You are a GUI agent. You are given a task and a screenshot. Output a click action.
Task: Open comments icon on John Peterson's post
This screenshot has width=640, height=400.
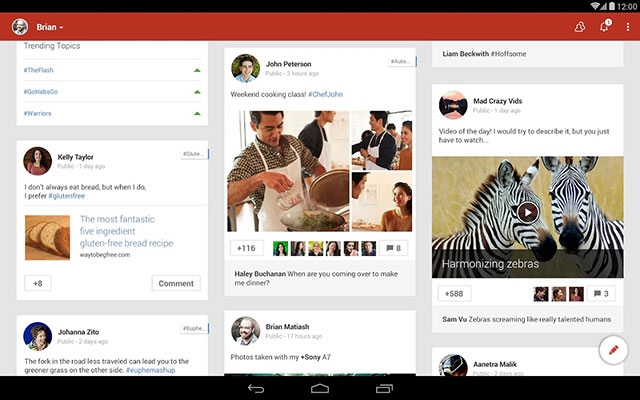(x=393, y=248)
